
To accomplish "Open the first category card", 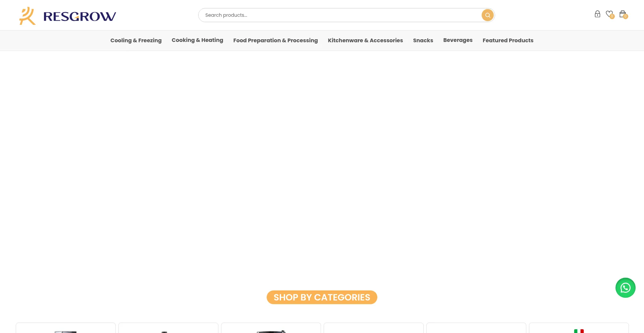I will [x=65, y=330].
